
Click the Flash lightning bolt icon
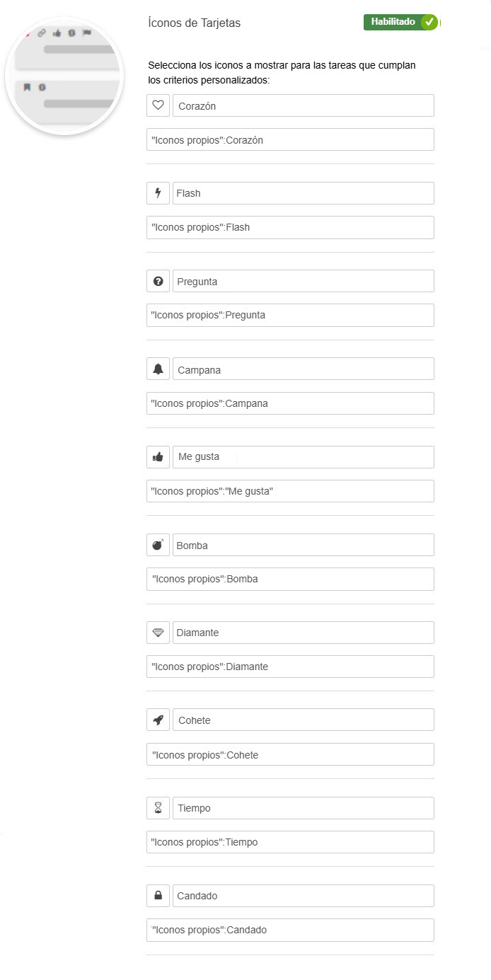(158, 192)
